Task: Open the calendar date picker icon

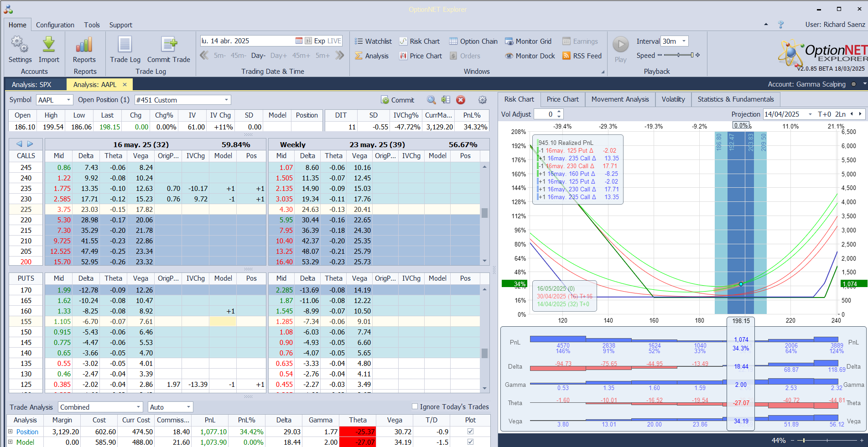Action: (x=299, y=41)
